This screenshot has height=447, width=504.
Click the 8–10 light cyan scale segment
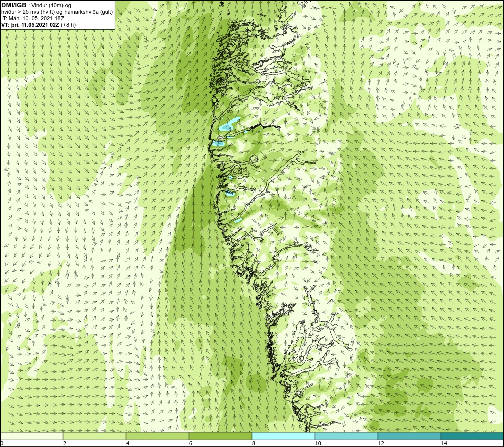pos(283,436)
